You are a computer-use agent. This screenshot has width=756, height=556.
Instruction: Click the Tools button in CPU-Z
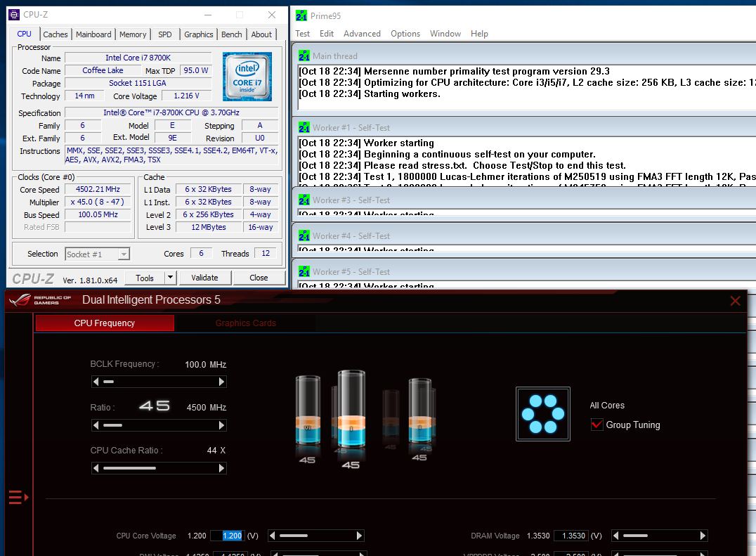pyautogui.click(x=145, y=278)
